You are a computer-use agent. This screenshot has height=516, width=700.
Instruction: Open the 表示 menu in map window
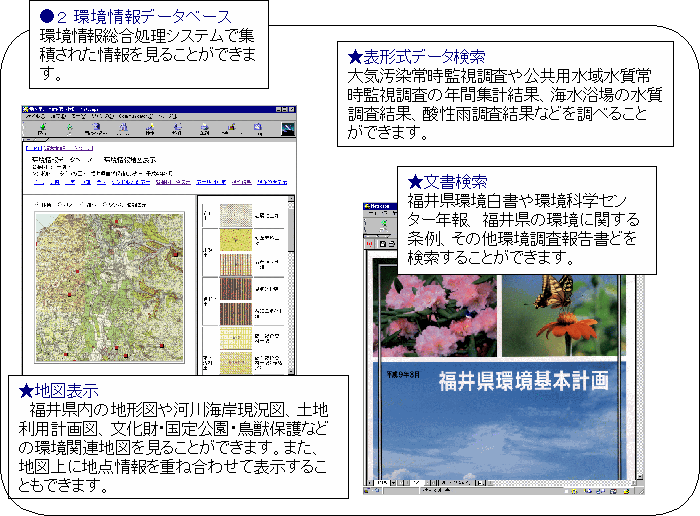(x=78, y=116)
